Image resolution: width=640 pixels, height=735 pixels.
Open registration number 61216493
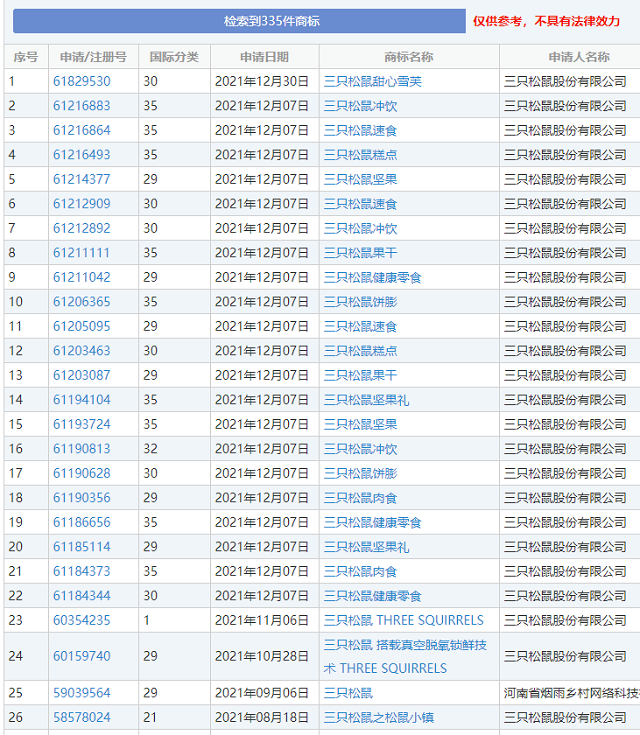click(82, 155)
